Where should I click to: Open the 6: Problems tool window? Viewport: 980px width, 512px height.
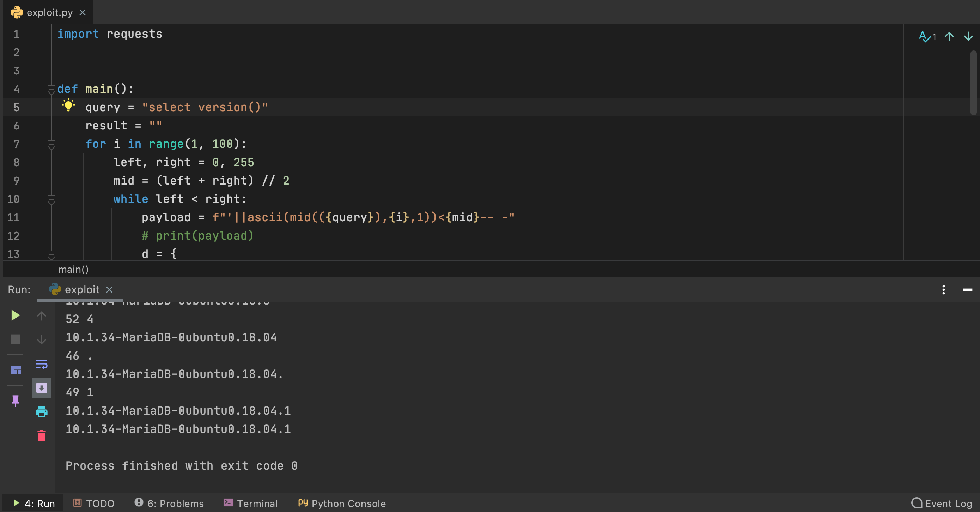pos(169,503)
